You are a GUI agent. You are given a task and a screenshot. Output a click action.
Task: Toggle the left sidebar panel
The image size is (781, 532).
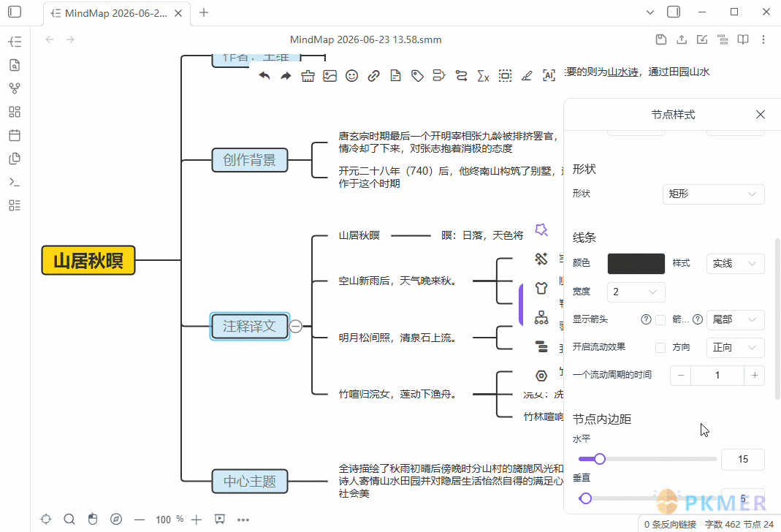point(15,12)
